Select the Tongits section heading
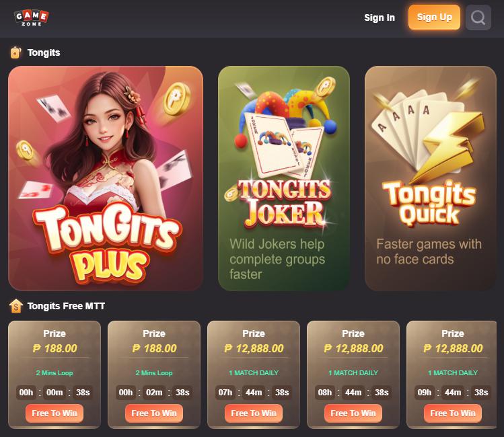This screenshot has width=504, height=437. click(44, 52)
